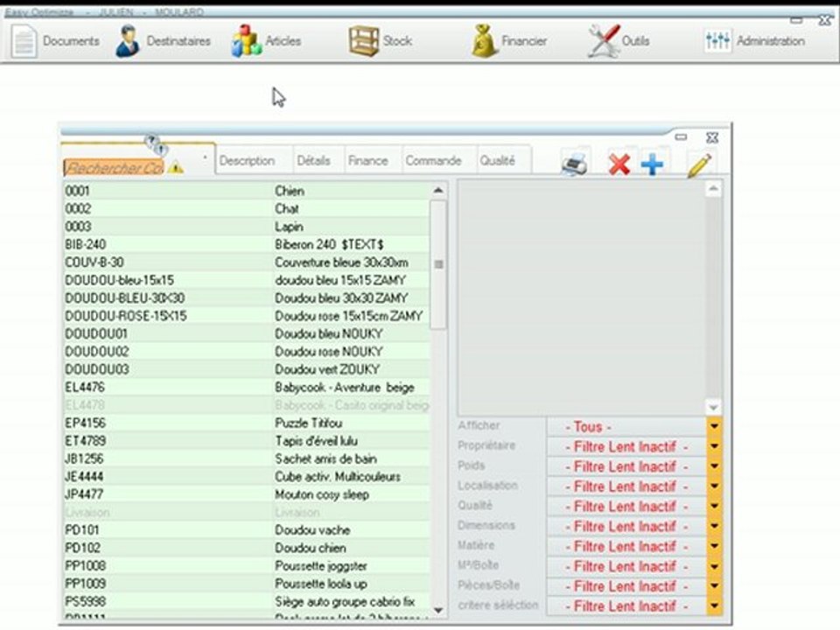This screenshot has width=840, height=630.
Task: Click preview pane scrollbar down arrow
Action: (713, 407)
